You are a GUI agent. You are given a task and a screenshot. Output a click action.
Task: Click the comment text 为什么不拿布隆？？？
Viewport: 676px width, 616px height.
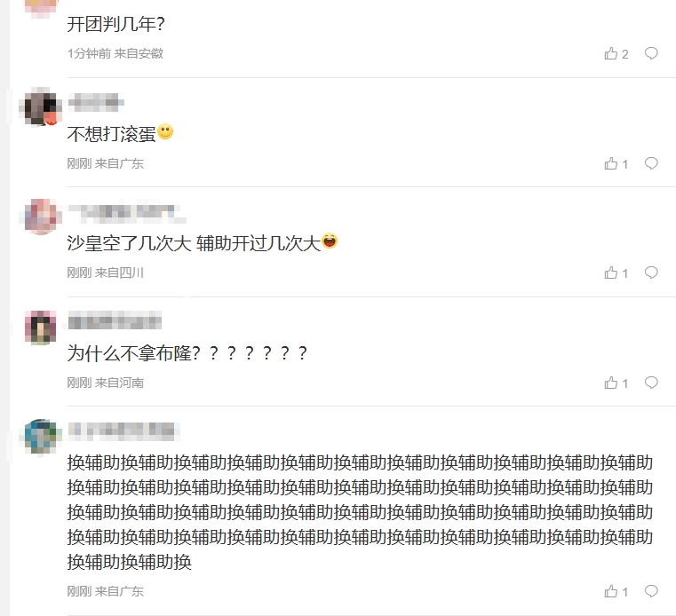187,353
